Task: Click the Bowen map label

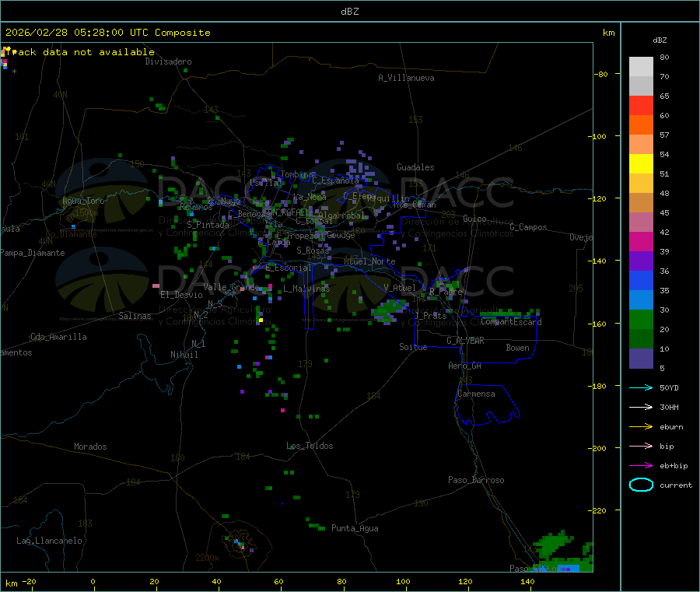Action: click(518, 348)
